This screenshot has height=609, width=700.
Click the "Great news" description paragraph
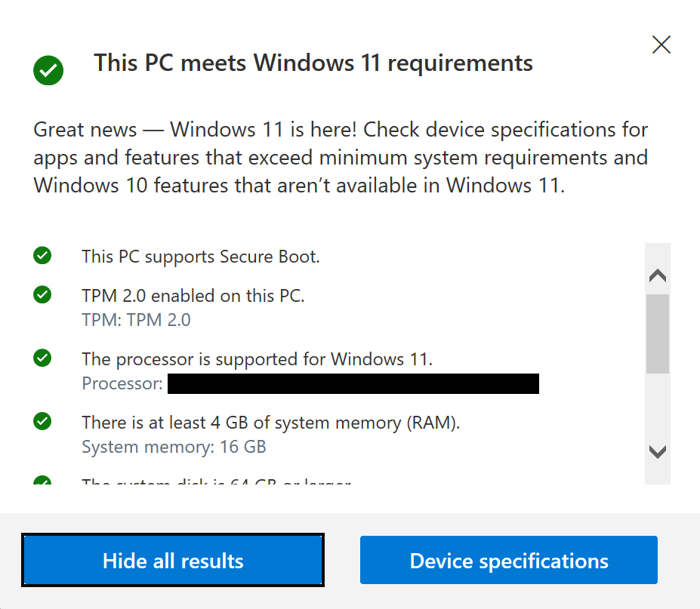click(341, 157)
